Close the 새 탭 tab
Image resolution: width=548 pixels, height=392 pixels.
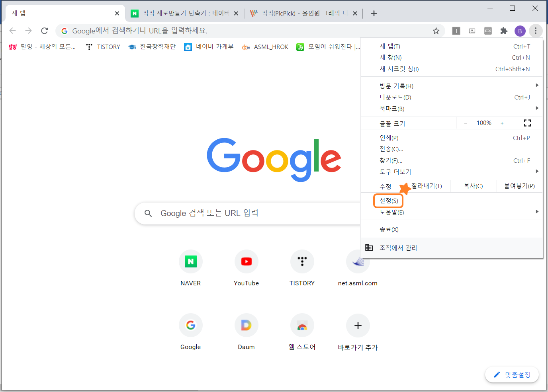pyautogui.click(x=117, y=13)
